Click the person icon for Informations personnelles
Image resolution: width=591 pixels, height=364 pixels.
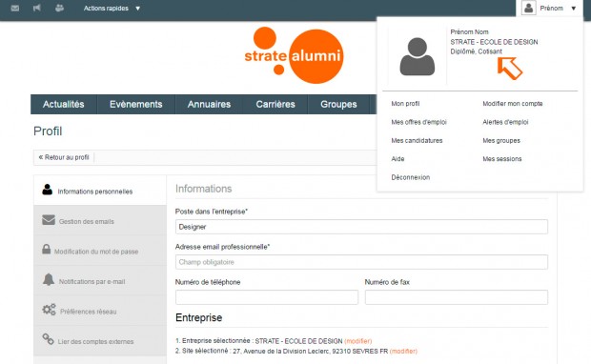coord(47,190)
